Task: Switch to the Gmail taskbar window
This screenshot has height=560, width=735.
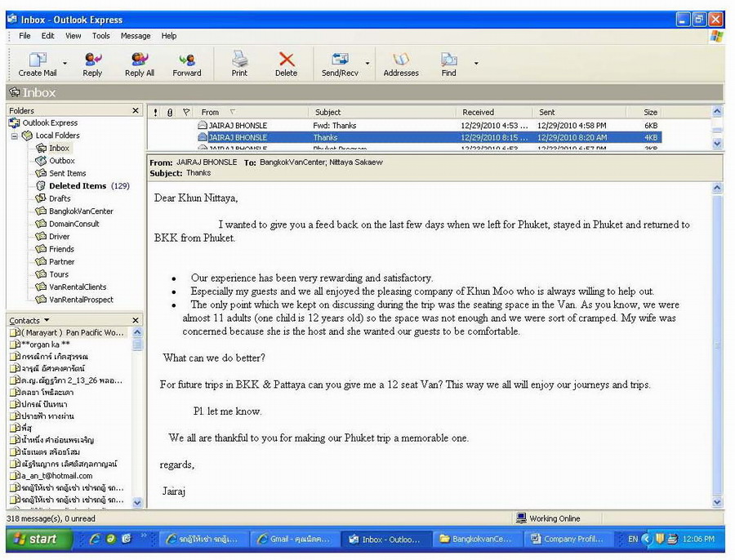Action: [x=296, y=540]
